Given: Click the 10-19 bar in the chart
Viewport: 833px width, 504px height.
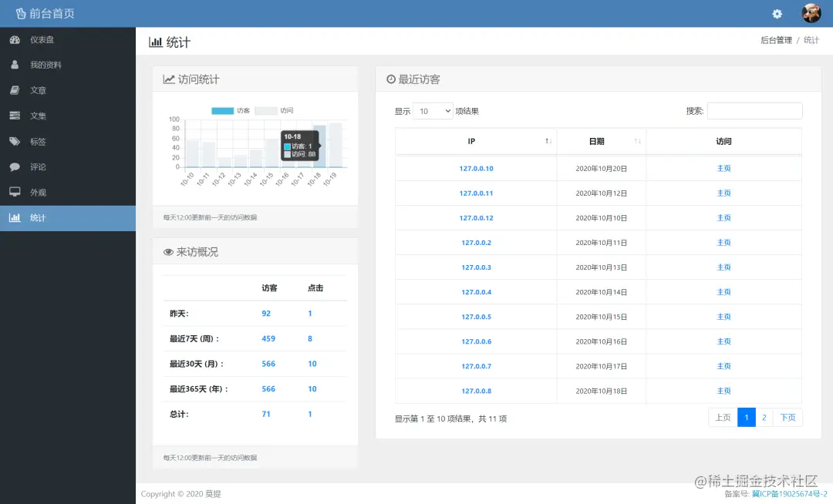Looking at the screenshot, I should 336,146.
